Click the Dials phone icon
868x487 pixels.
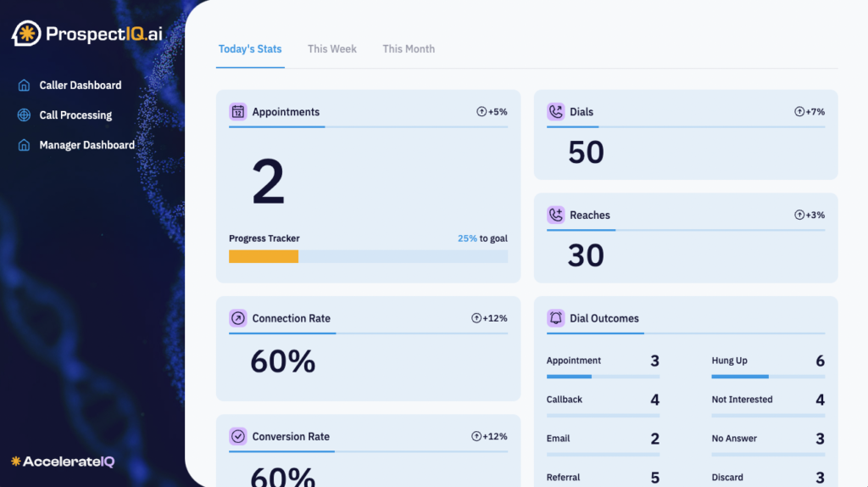pyautogui.click(x=556, y=112)
